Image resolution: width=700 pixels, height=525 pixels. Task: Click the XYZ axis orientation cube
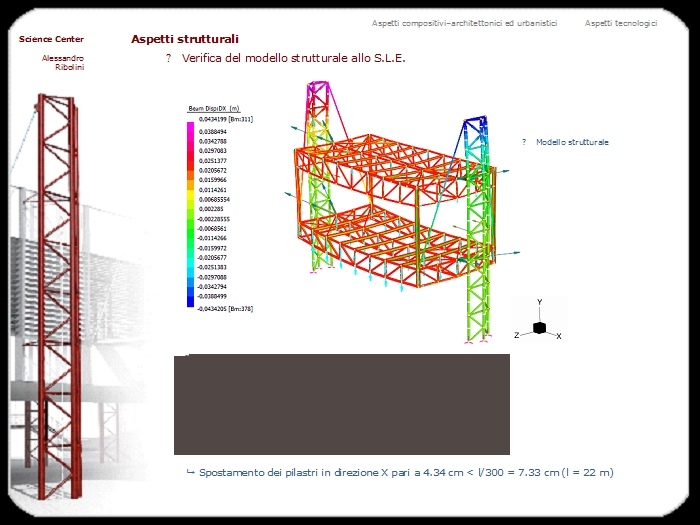pos(539,327)
